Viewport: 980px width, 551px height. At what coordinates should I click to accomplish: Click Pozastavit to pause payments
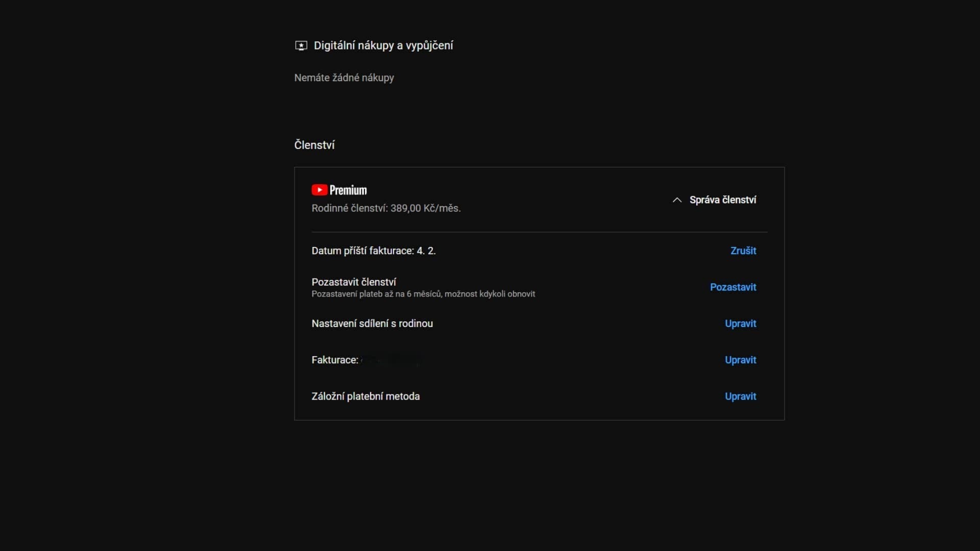click(733, 287)
